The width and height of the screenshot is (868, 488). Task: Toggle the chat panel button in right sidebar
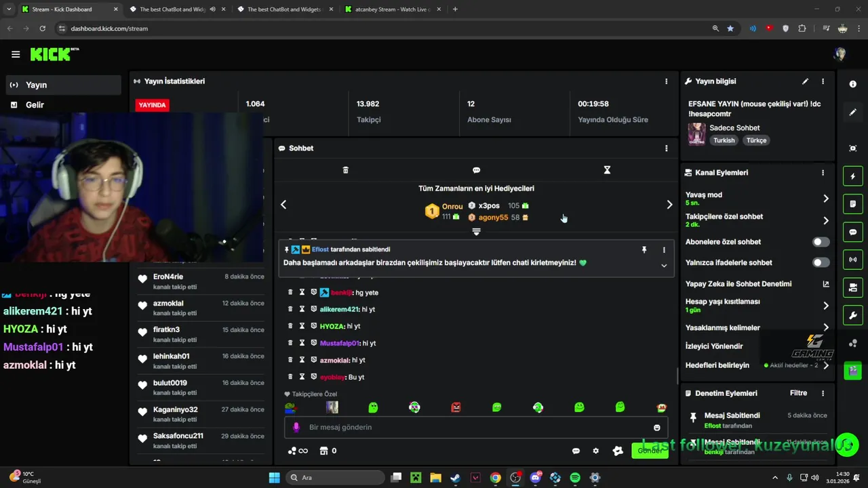tap(852, 232)
